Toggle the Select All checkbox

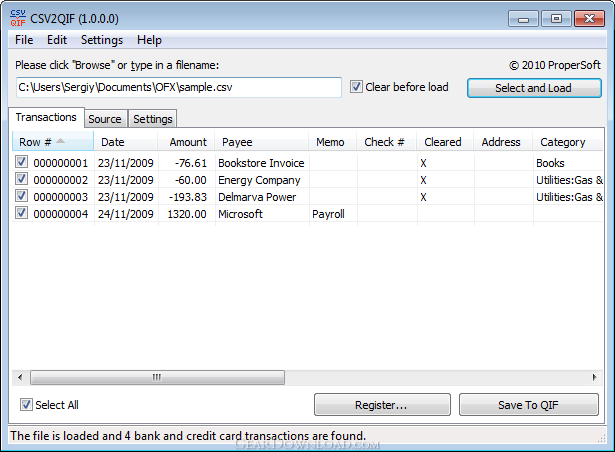click(x=26, y=405)
